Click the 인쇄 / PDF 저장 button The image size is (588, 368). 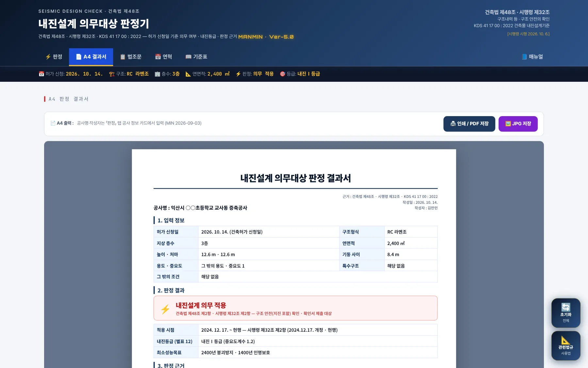coord(469,124)
